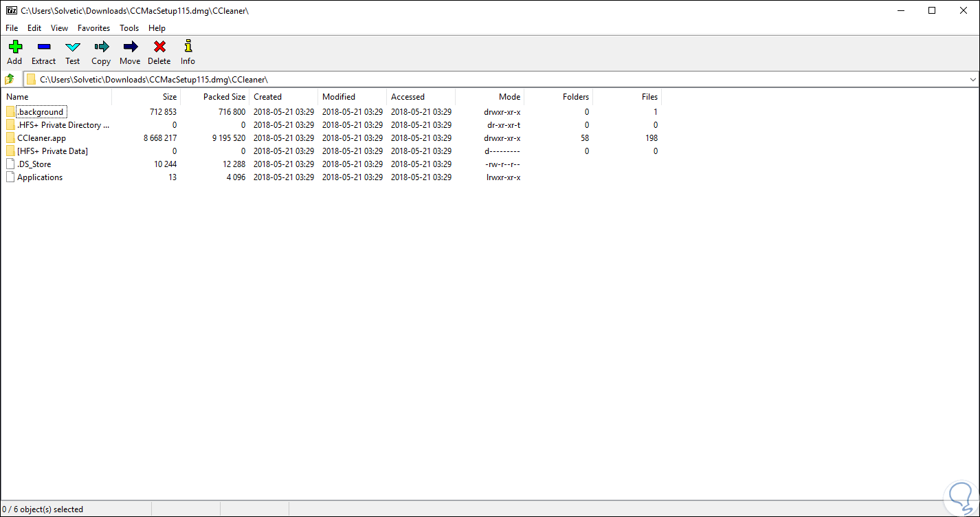Open the Help menu
Screen dimensions: 980x517
pos(157,28)
